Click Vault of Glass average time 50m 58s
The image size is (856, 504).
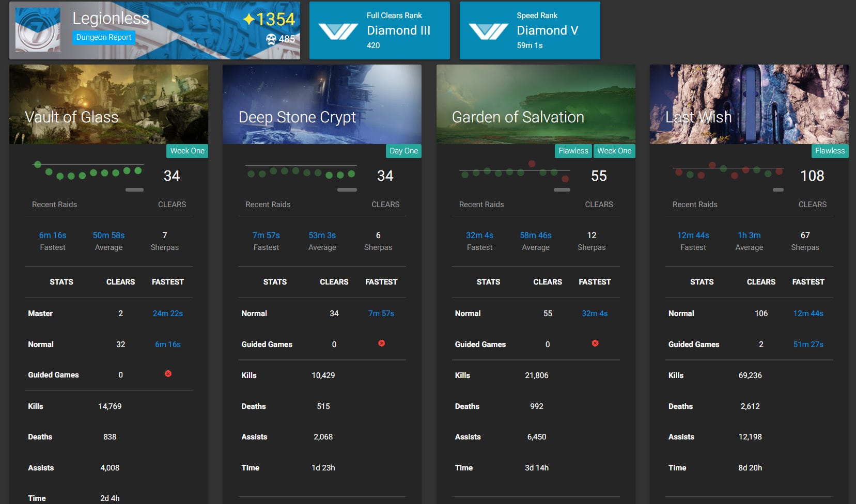click(x=108, y=235)
